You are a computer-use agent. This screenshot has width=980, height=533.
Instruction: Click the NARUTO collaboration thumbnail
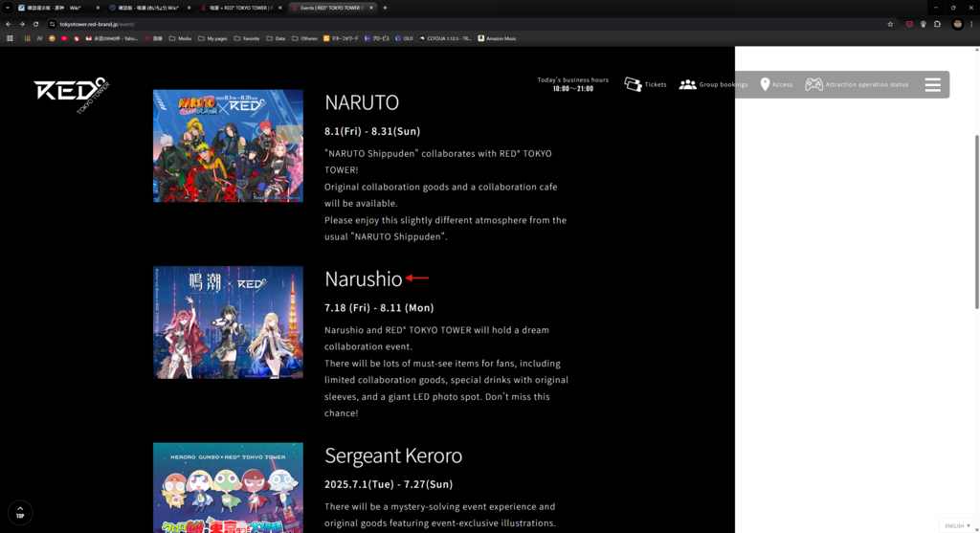coord(228,145)
